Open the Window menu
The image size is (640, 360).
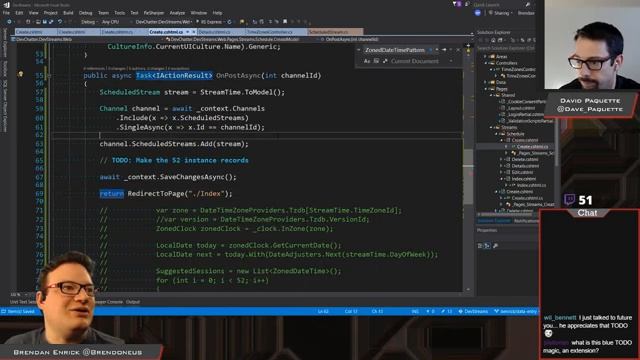199,13
